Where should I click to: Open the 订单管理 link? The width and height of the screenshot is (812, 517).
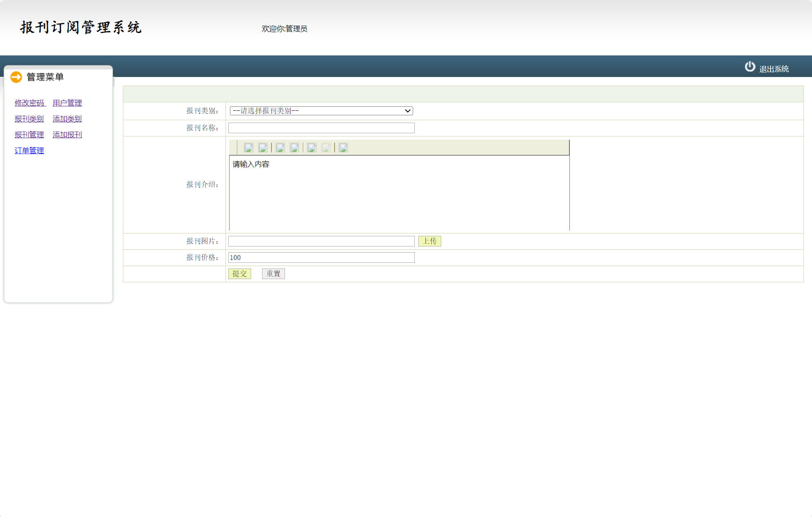[29, 150]
